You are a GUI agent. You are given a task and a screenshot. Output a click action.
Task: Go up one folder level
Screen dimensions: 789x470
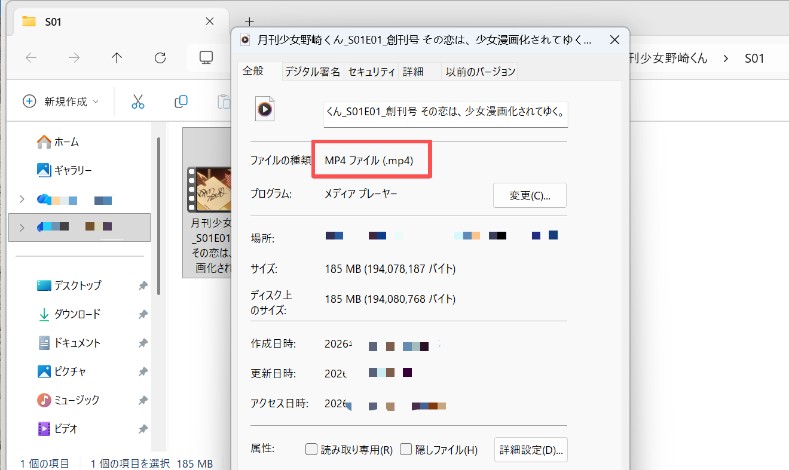(117, 58)
